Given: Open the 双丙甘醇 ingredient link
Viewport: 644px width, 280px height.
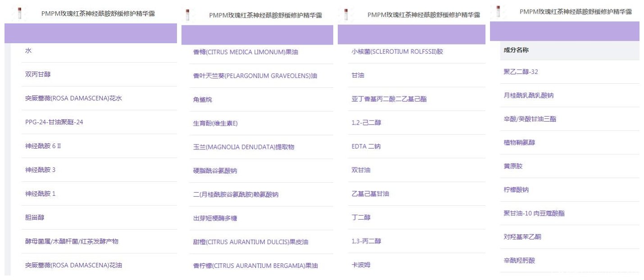Looking at the screenshot, I should pos(38,74).
